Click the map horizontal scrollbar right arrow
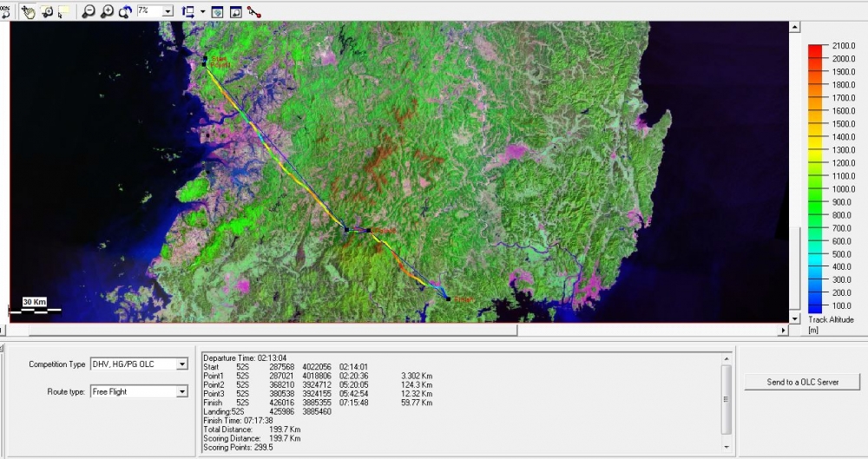 point(783,330)
